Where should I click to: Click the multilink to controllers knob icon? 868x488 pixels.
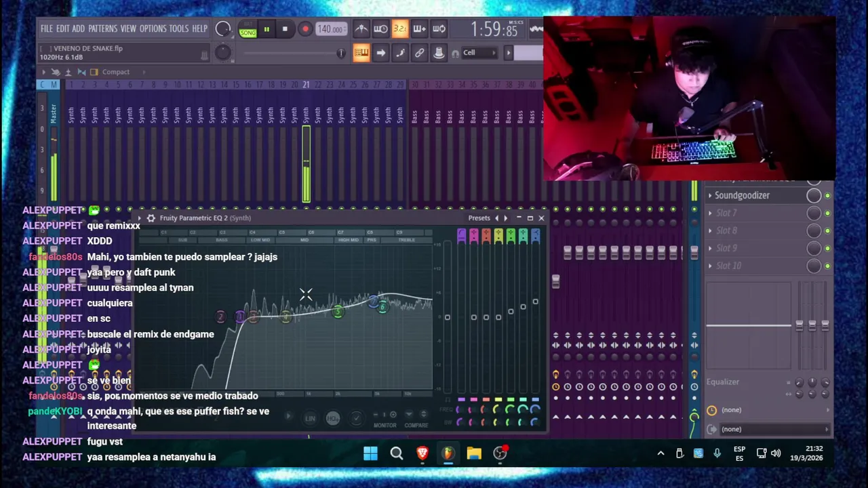[439, 53]
